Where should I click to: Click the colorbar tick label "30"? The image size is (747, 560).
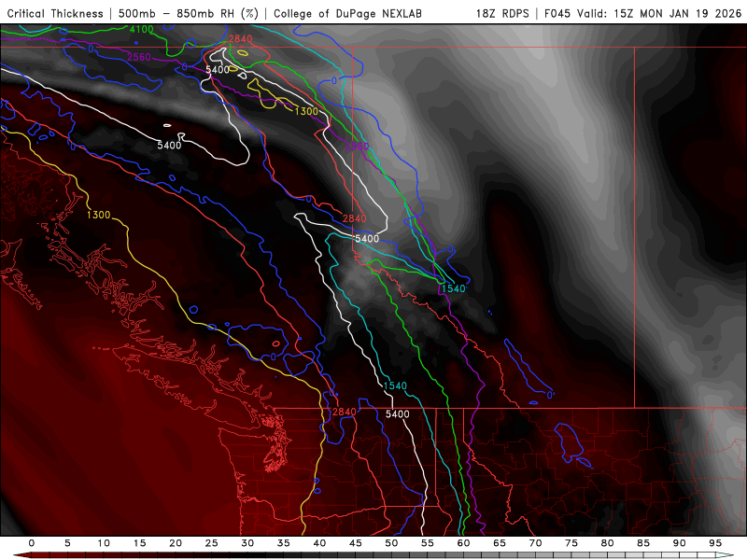click(x=247, y=543)
